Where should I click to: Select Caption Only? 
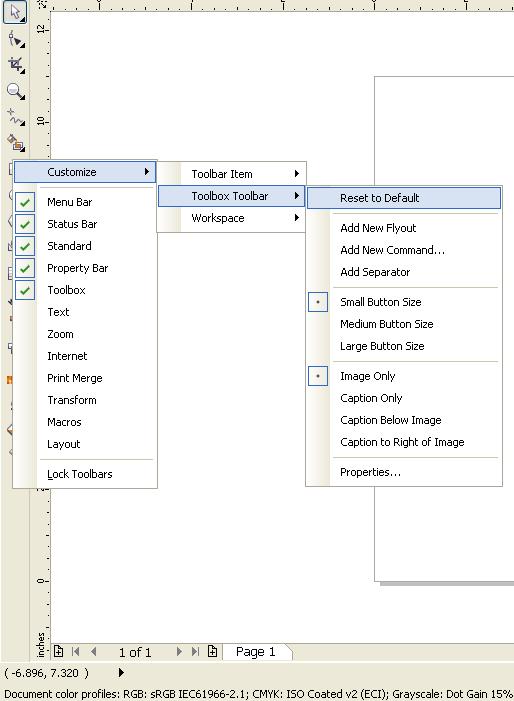(x=404, y=398)
